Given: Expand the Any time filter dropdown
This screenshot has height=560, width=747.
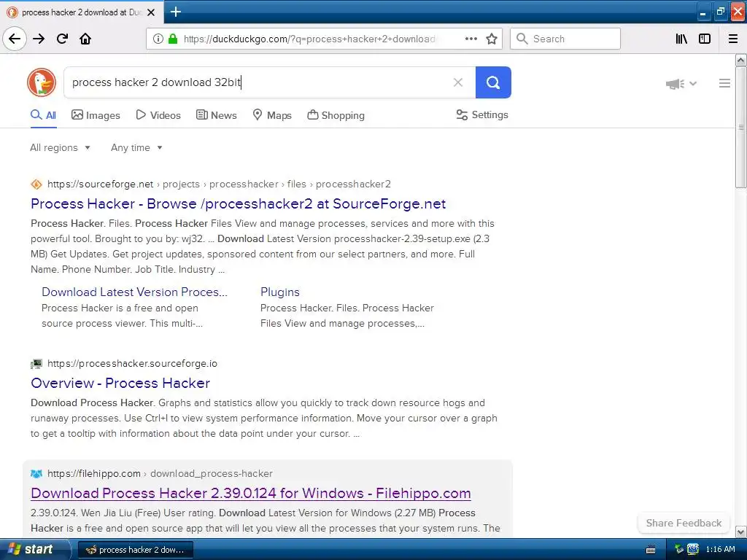Looking at the screenshot, I should pos(136,147).
